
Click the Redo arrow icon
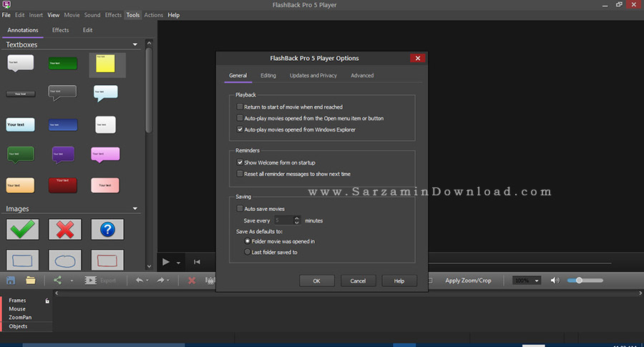click(160, 280)
